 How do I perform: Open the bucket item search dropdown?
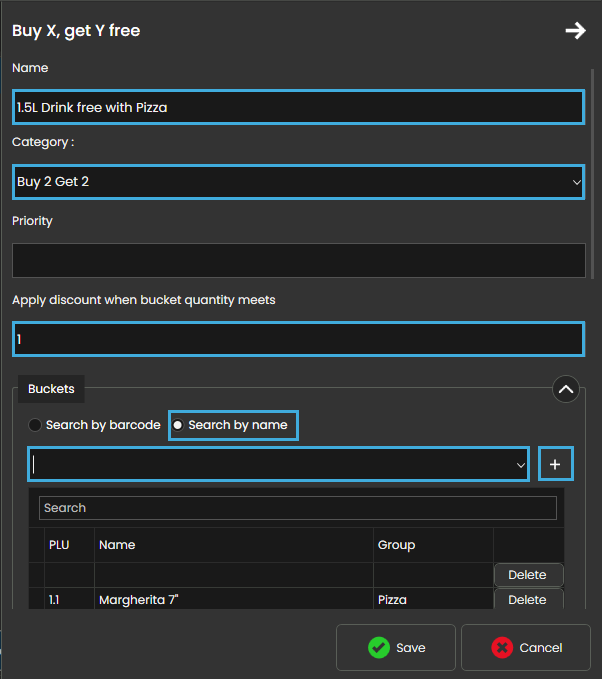(278, 465)
